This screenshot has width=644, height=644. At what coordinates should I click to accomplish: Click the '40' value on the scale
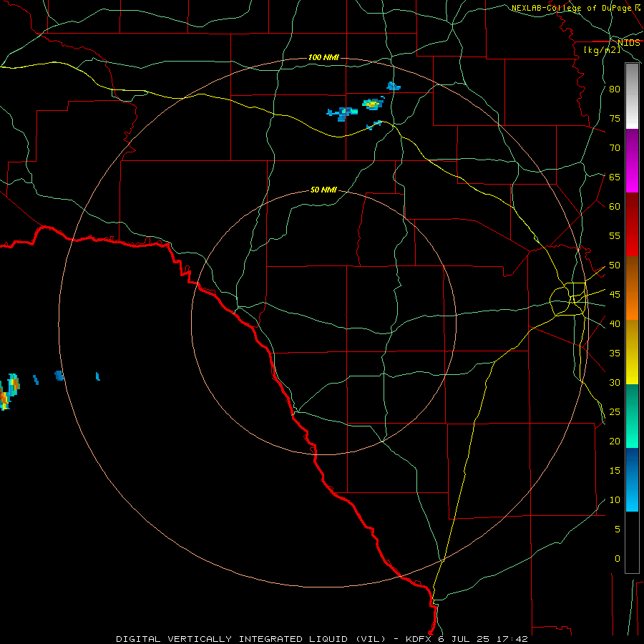point(615,323)
